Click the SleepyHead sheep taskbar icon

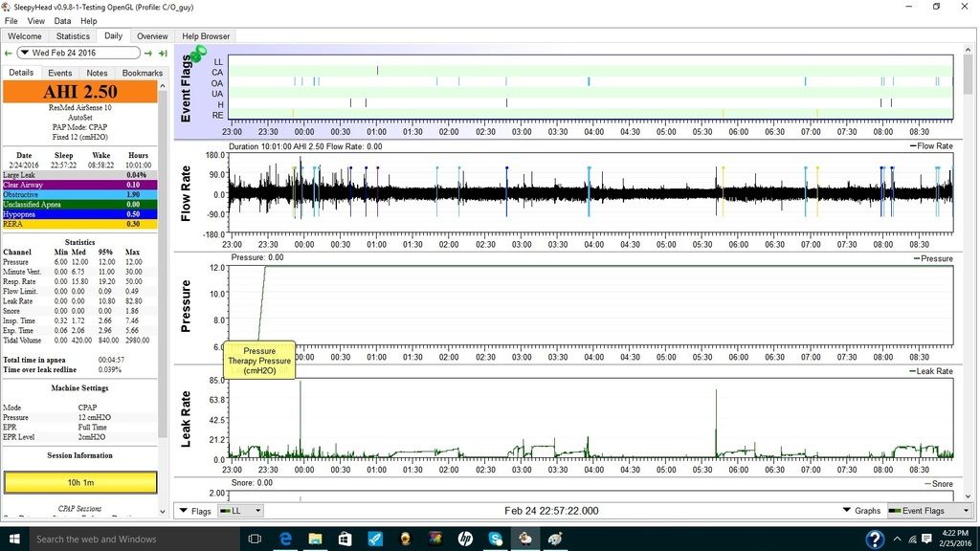pos(525,539)
